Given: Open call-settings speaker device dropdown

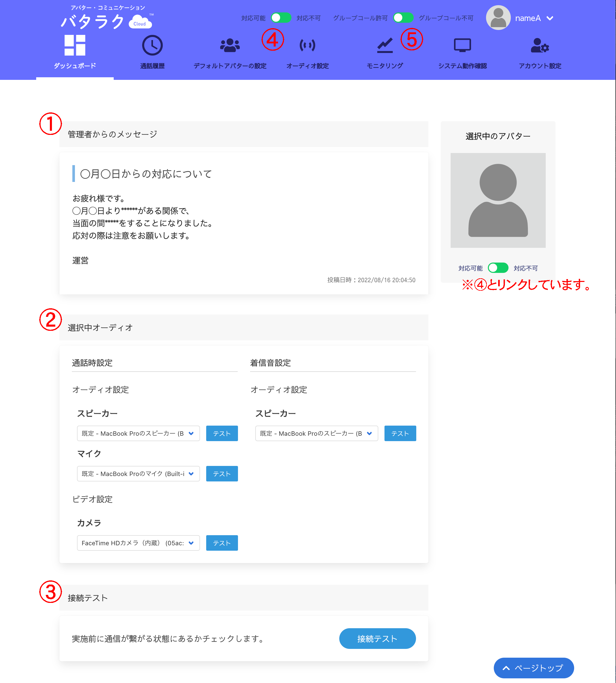Looking at the screenshot, I should coord(138,434).
